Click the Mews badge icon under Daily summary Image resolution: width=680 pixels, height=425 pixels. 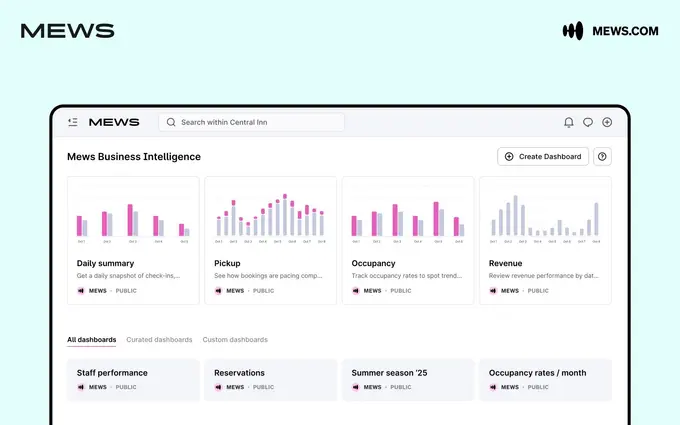click(x=81, y=291)
